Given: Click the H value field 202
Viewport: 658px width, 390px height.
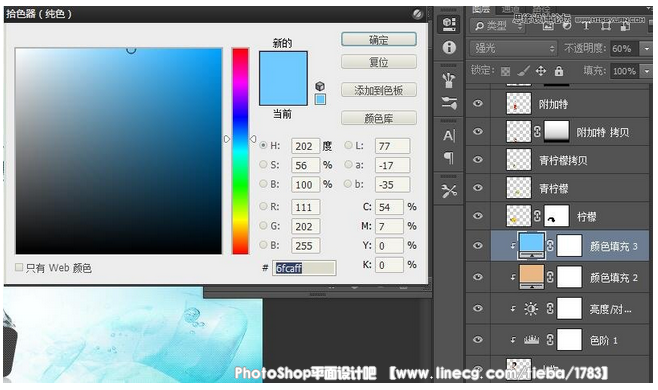Looking at the screenshot, I should tap(305, 146).
